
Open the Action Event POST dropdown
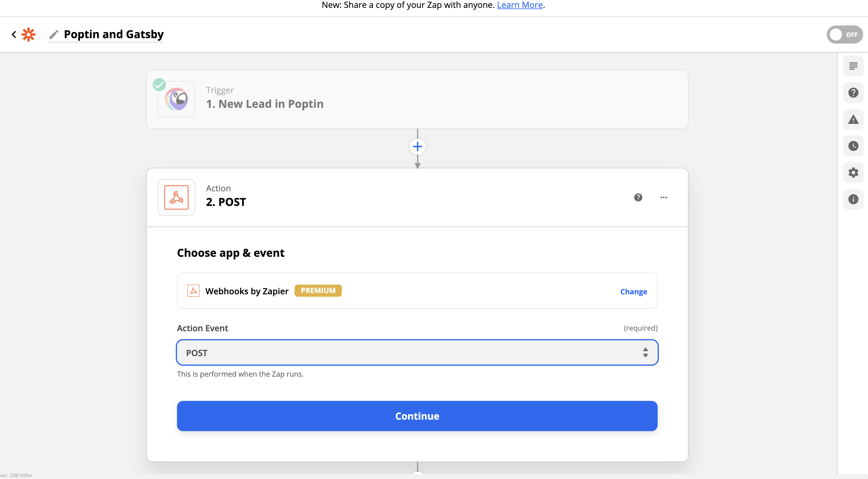(x=417, y=353)
